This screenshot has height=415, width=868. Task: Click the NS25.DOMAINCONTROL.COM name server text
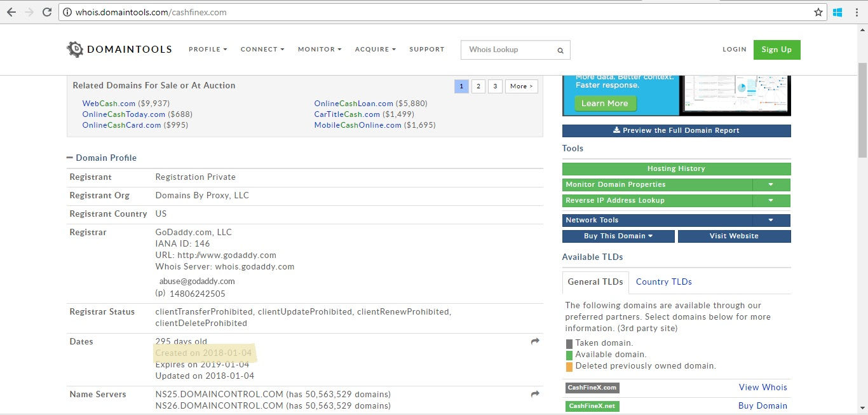coord(219,394)
